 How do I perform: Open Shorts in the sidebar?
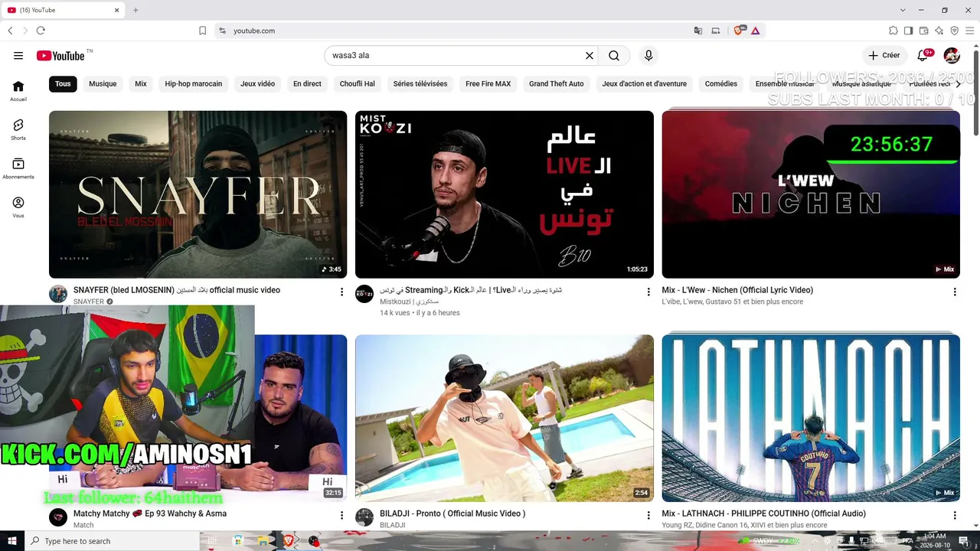pos(18,129)
